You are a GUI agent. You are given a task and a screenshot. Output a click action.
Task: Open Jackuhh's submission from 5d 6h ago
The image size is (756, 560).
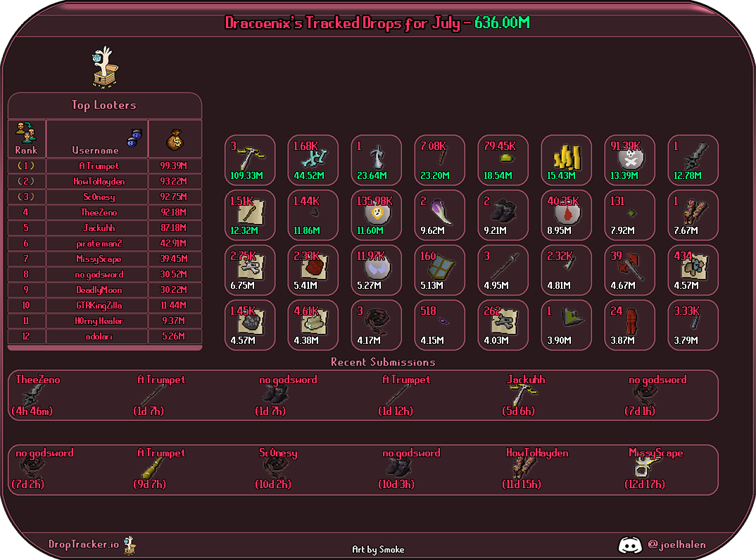pos(525,395)
